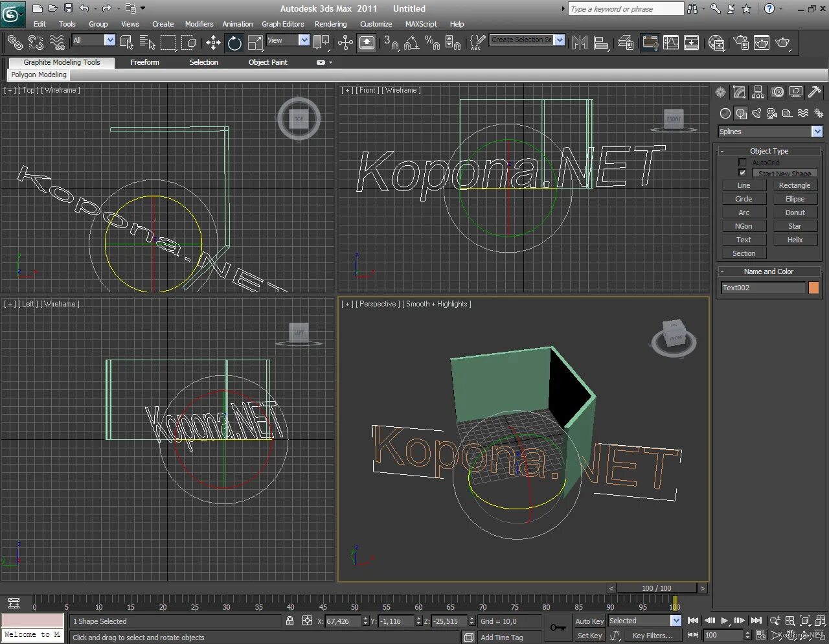This screenshot has width=829, height=644.
Task: Uncheck Start New Shape
Action: coord(742,173)
